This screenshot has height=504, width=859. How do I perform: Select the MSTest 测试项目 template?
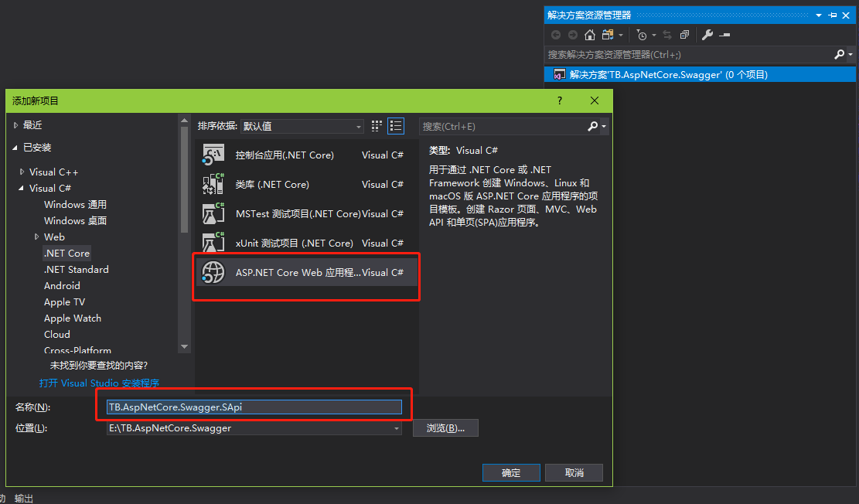(294, 213)
